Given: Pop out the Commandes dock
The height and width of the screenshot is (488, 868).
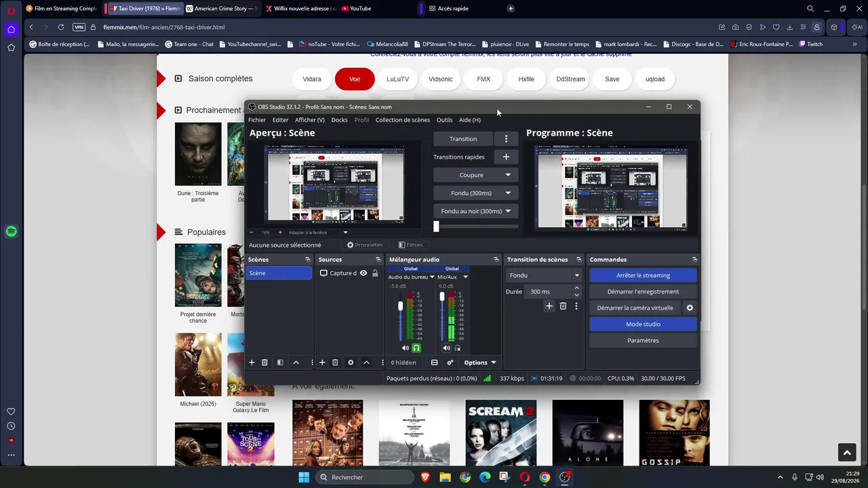Looking at the screenshot, I should 694,260.
